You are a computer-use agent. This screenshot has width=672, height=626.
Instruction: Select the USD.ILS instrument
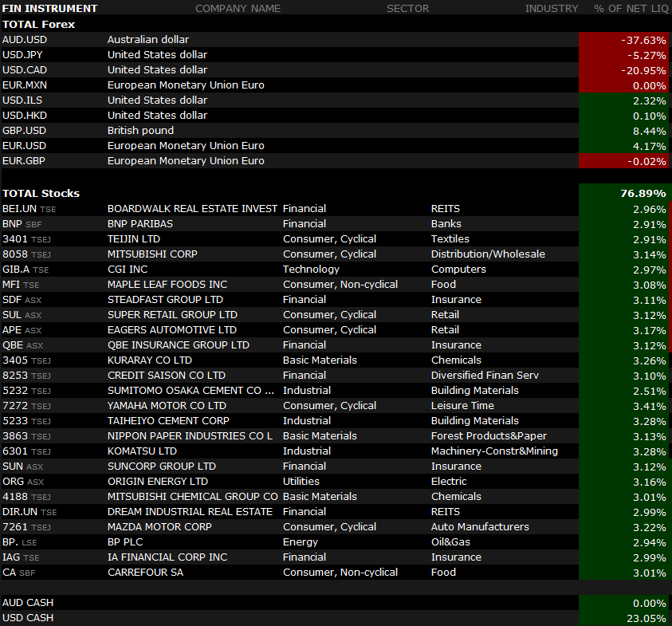(22, 100)
